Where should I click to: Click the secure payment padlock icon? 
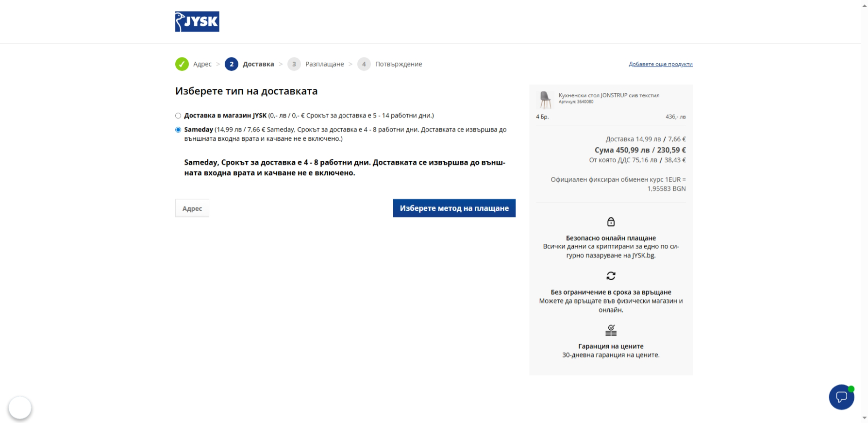tap(611, 222)
